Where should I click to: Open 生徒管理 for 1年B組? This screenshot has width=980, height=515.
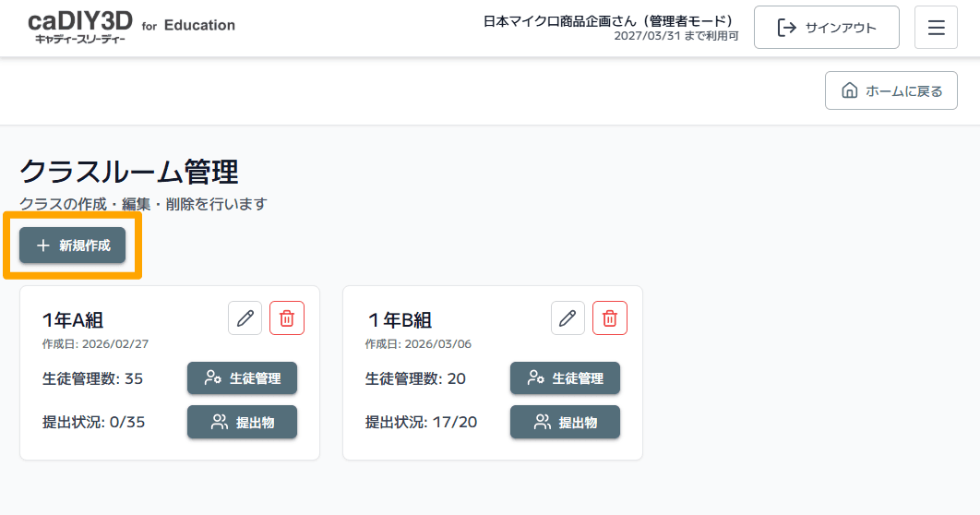[x=565, y=378]
